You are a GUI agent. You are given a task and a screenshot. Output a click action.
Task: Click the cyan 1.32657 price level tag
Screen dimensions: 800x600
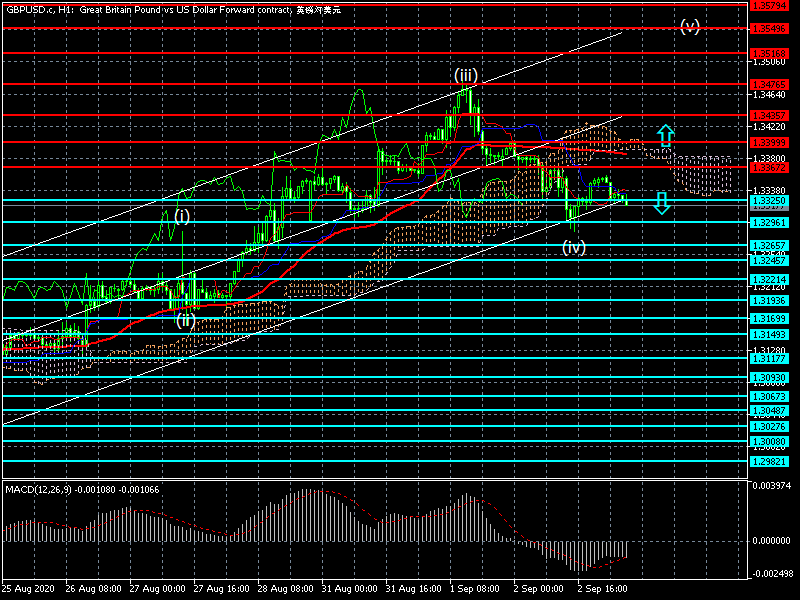pos(769,245)
